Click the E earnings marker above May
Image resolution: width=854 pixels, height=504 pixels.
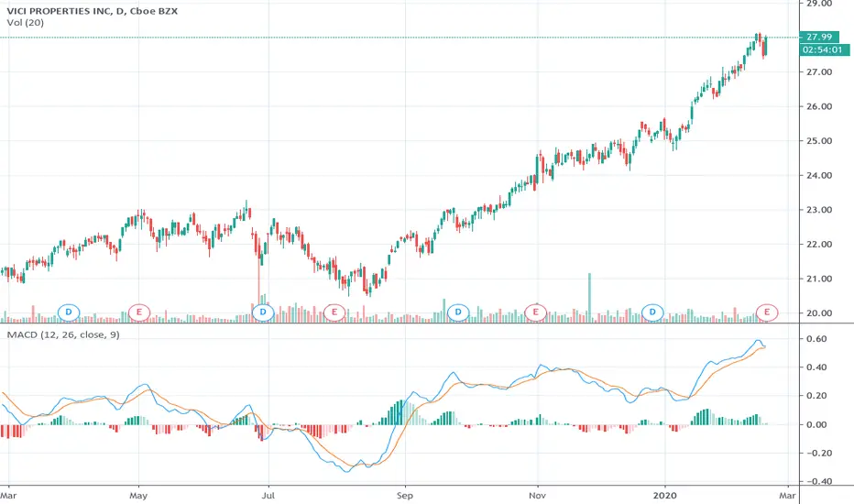(x=139, y=312)
